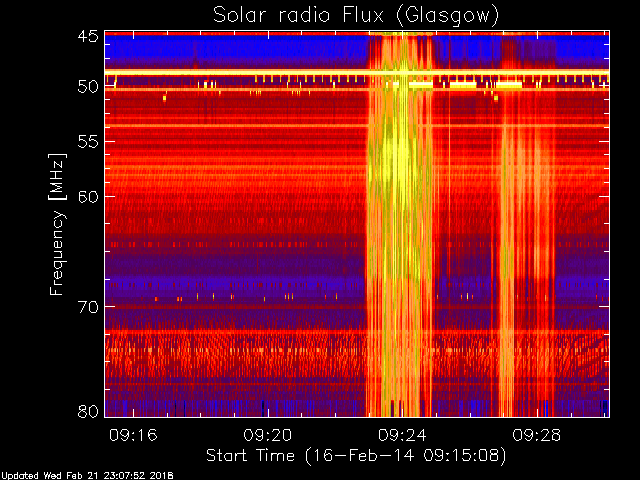Screen dimensions: 640x480
Task: Click the '60' frequency tick label
Action: click(88, 197)
